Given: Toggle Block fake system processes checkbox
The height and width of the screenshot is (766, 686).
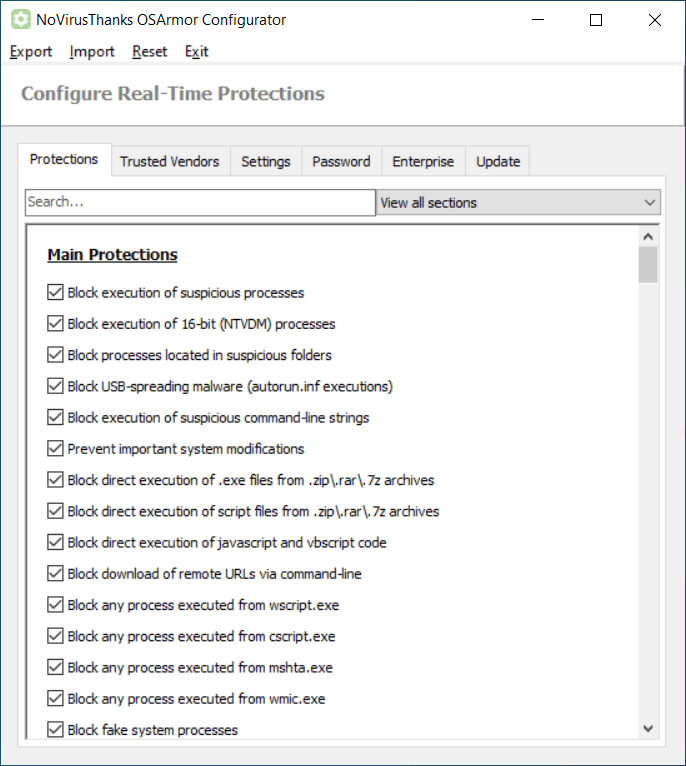Looking at the screenshot, I should pyautogui.click(x=55, y=730).
